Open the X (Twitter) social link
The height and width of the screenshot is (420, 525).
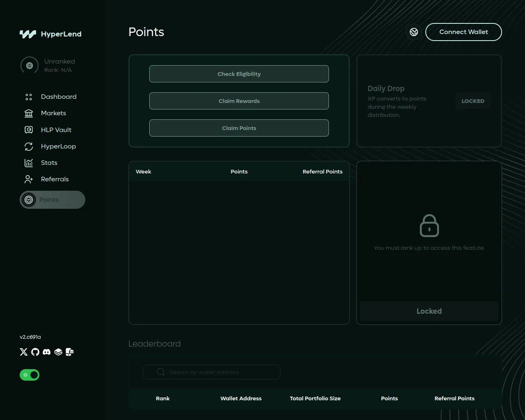point(24,352)
